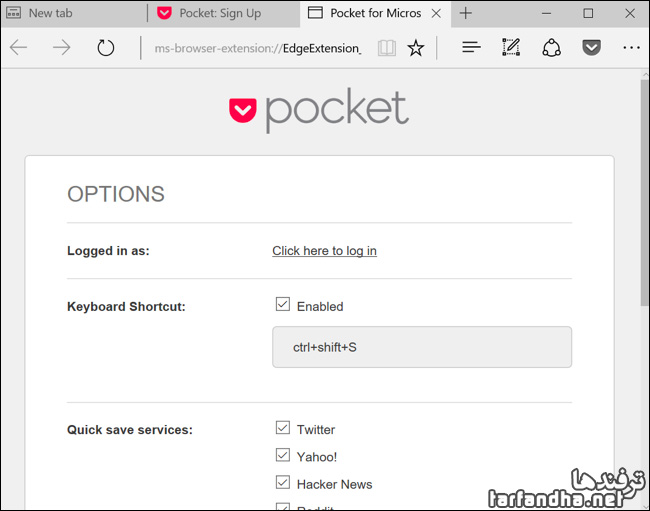Go forward using the forward arrow

62,48
